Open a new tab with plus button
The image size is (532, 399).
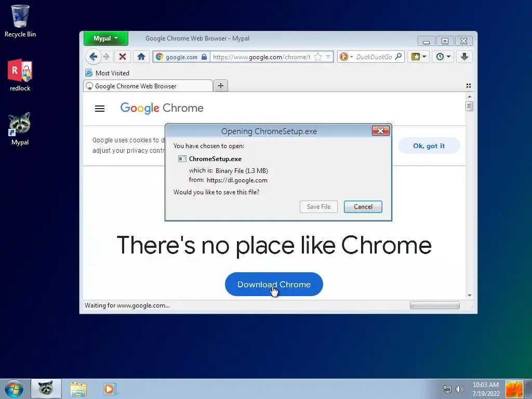point(220,86)
